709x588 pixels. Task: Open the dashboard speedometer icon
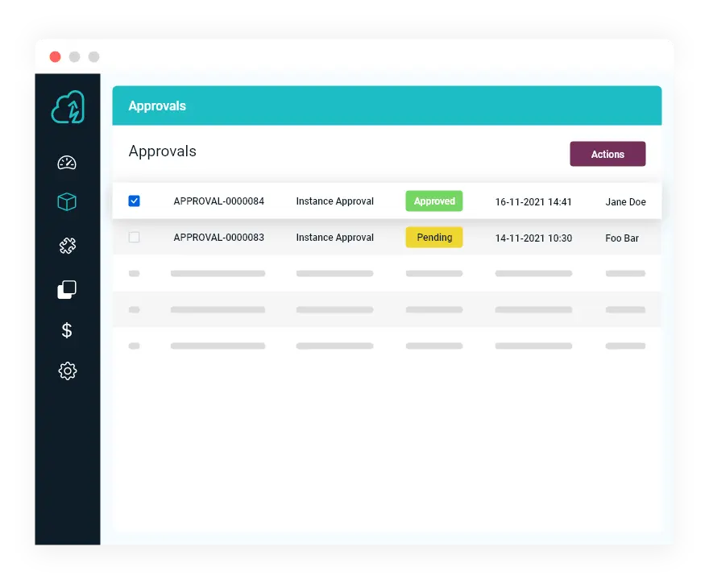pos(68,162)
